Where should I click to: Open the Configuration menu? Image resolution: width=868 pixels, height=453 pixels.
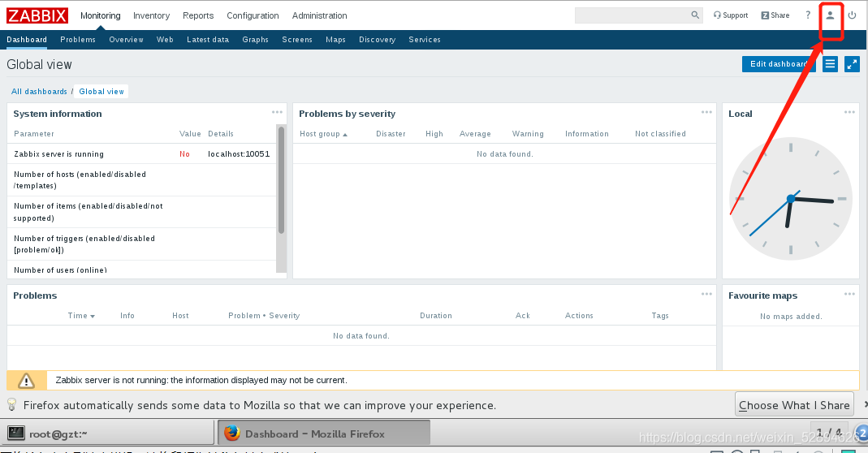(253, 15)
